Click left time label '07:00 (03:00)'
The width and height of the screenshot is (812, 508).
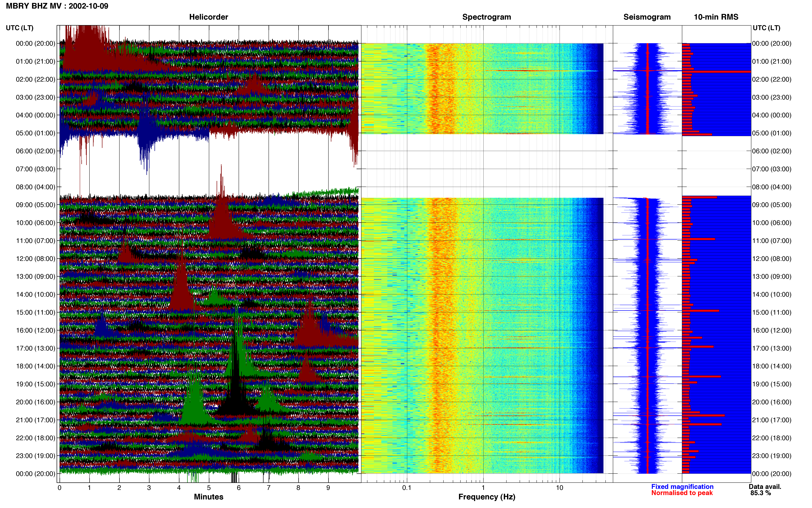(36, 169)
